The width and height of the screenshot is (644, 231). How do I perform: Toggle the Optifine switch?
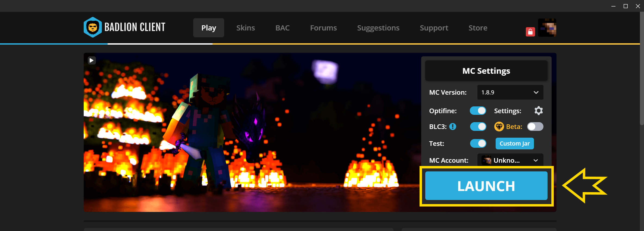478,111
